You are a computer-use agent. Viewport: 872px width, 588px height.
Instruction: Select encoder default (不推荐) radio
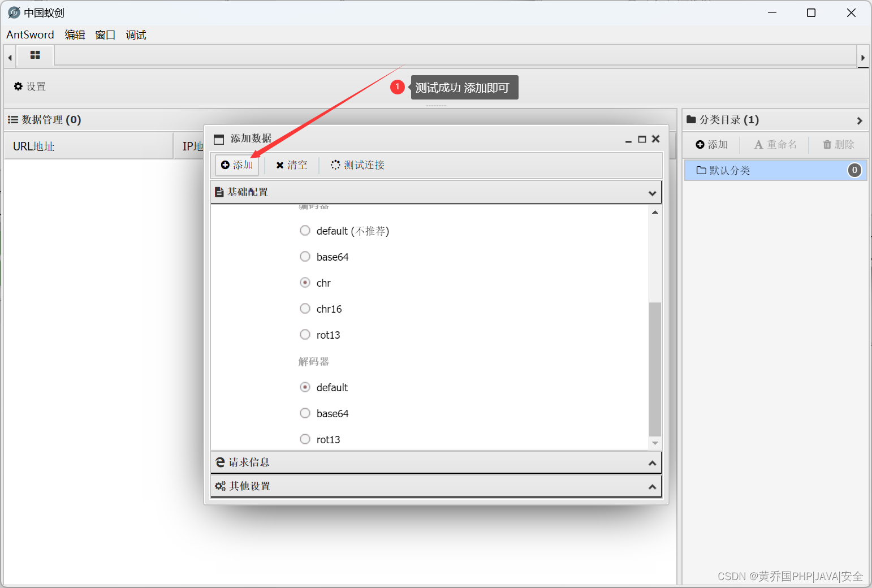click(x=305, y=231)
